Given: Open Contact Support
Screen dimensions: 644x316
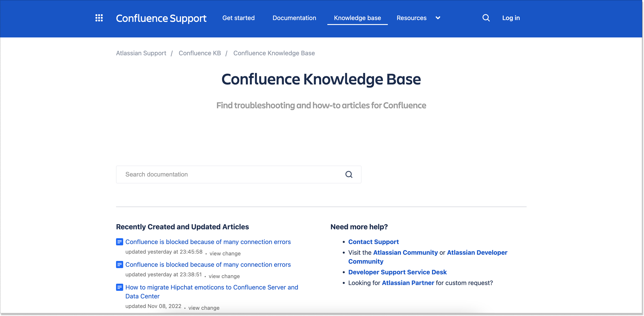Looking at the screenshot, I should [374, 242].
